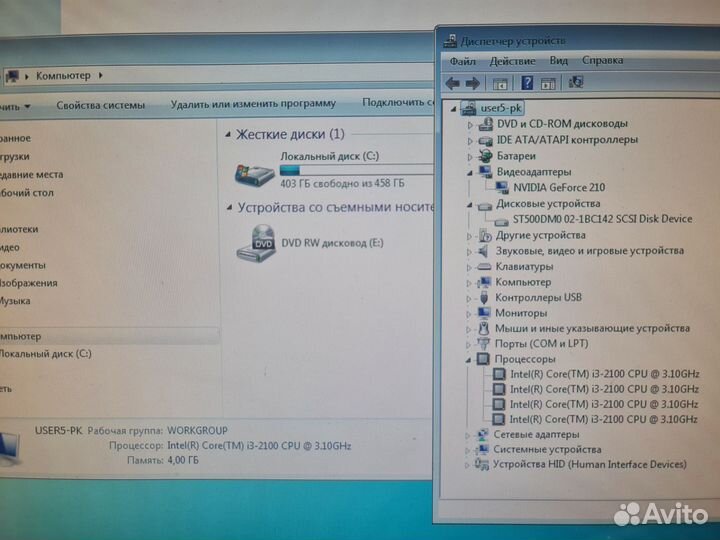Click the Устройства HID icon
The width and height of the screenshot is (720, 540).
click(x=482, y=465)
